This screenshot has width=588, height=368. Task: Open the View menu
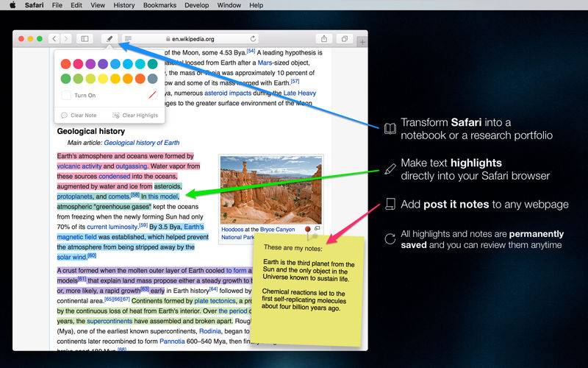[98, 5]
